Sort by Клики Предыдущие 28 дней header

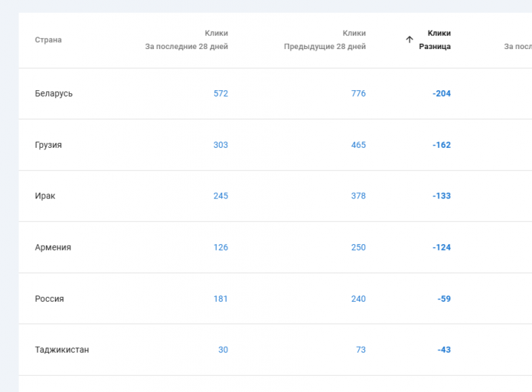(325, 40)
